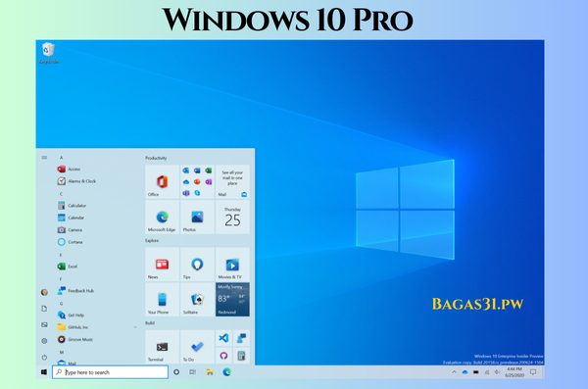The height and width of the screenshot is (389, 588).
Task: Open the OneDrive tray icon
Action: click(x=465, y=372)
